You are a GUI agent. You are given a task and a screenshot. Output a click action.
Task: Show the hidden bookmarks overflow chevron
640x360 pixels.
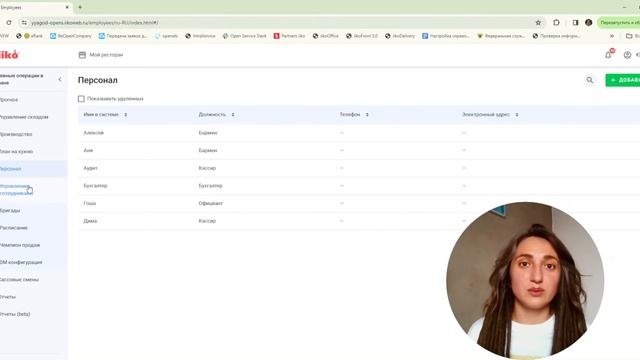pyautogui.click(x=611, y=36)
